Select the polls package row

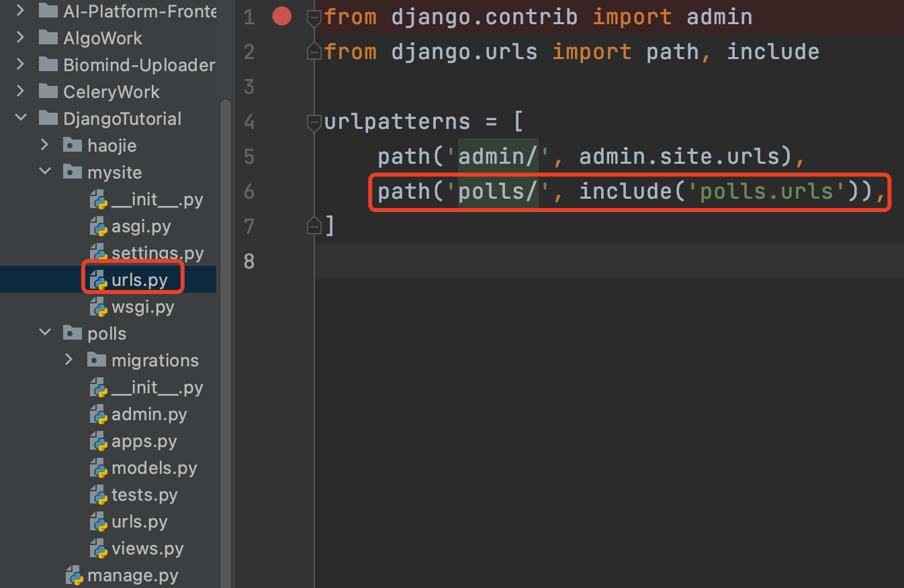coord(107,334)
